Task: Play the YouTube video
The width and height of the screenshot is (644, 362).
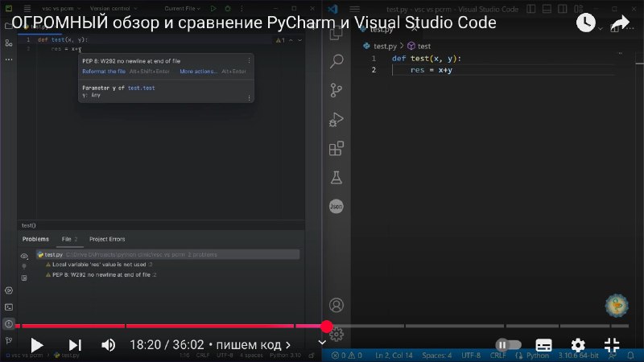Action: point(36,345)
